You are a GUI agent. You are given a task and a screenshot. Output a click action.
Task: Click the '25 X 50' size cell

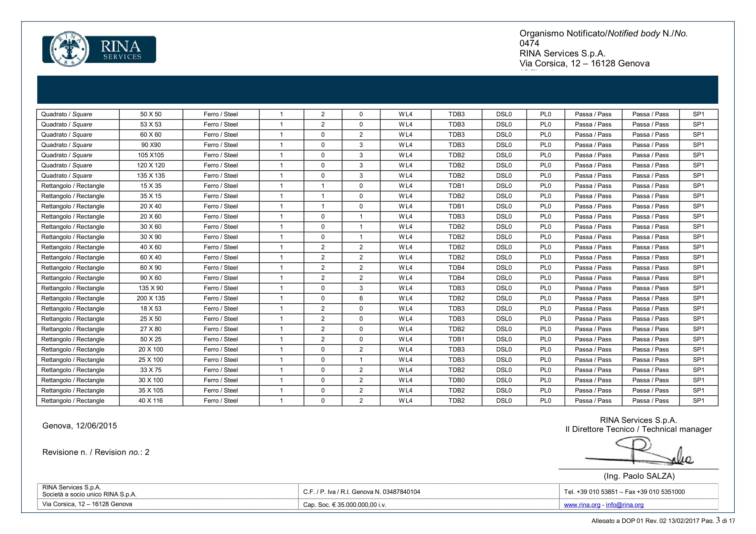pyautogui.click(x=151, y=318)
